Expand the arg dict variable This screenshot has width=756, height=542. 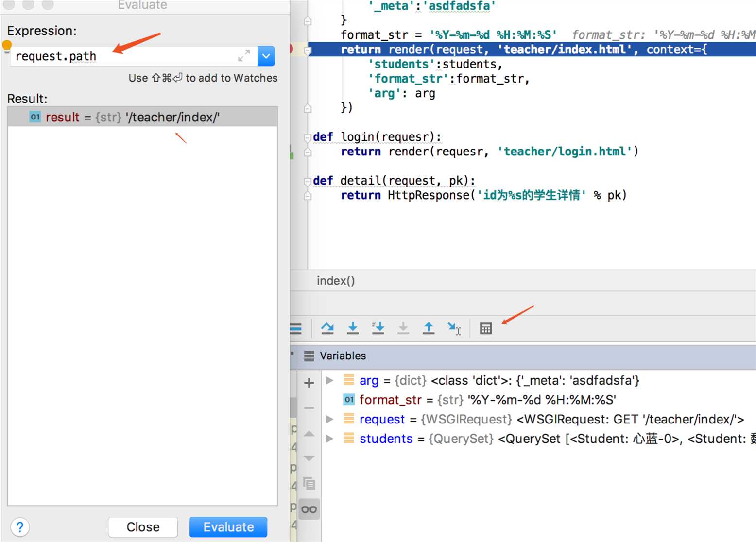(329, 380)
